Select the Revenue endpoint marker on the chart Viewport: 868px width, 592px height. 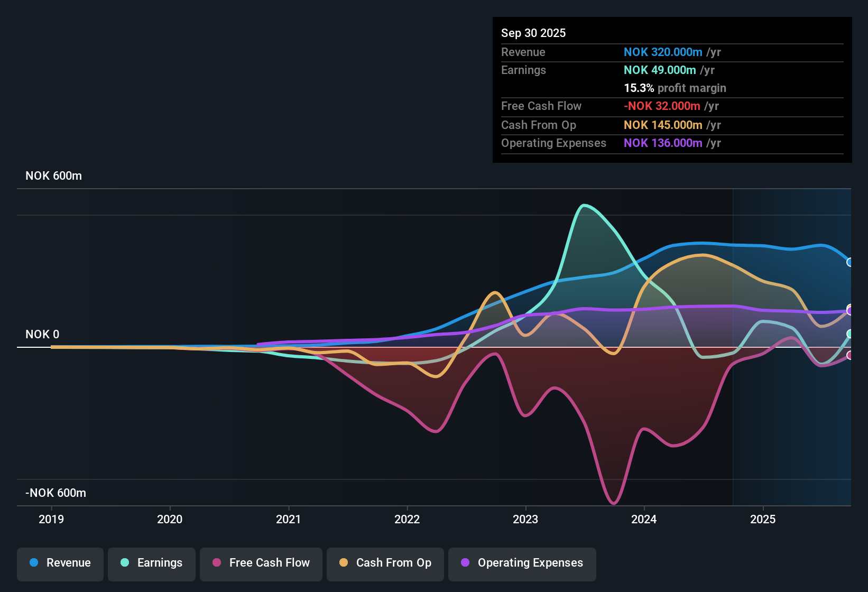pos(850,262)
